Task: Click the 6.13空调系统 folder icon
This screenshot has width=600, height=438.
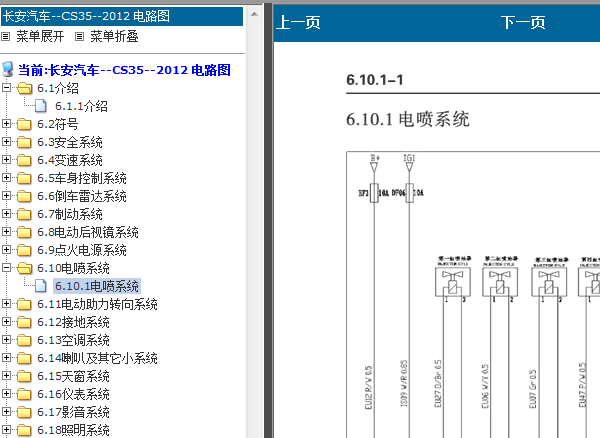Action: tap(24, 340)
